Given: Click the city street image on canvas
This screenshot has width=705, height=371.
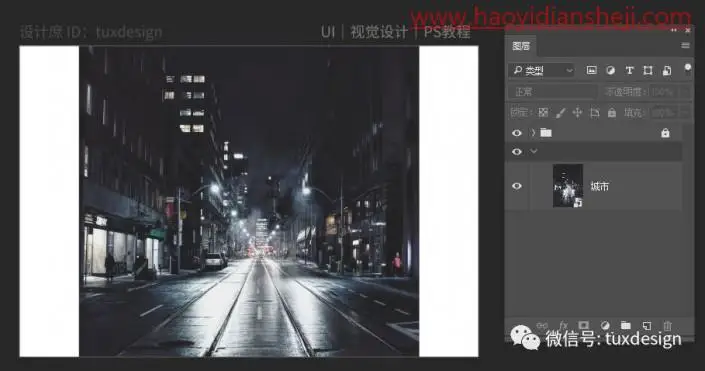Looking at the screenshot, I should [249, 201].
